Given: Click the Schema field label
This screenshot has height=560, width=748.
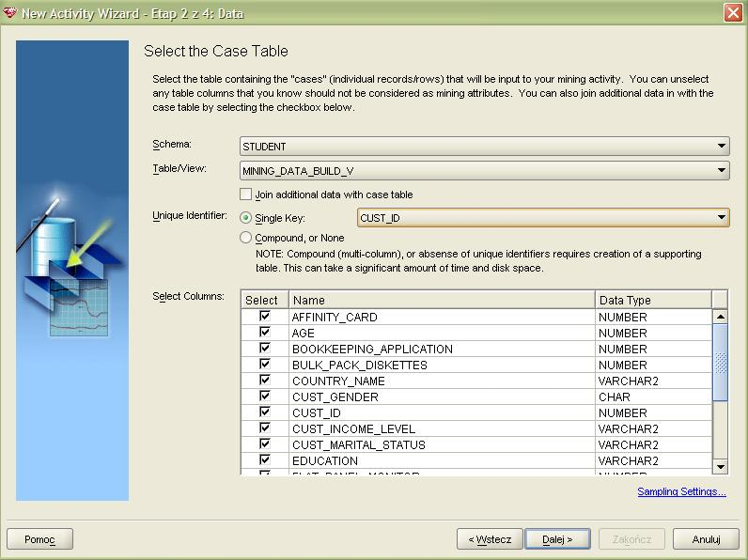Looking at the screenshot, I should tap(172, 144).
